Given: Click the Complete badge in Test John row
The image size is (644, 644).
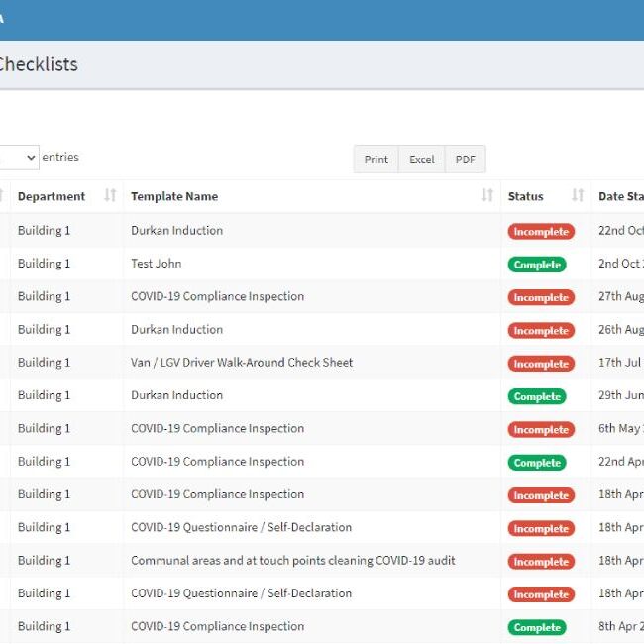Looking at the screenshot, I should click(x=537, y=265).
